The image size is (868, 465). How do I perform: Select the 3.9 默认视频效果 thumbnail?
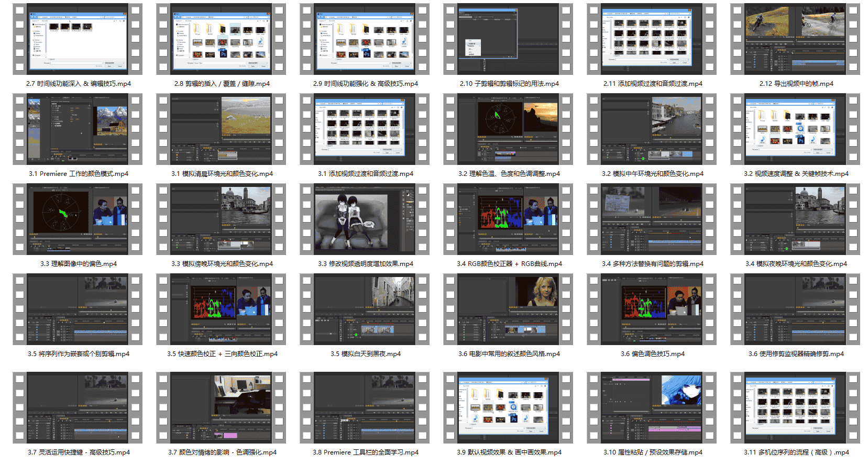tap(508, 408)
